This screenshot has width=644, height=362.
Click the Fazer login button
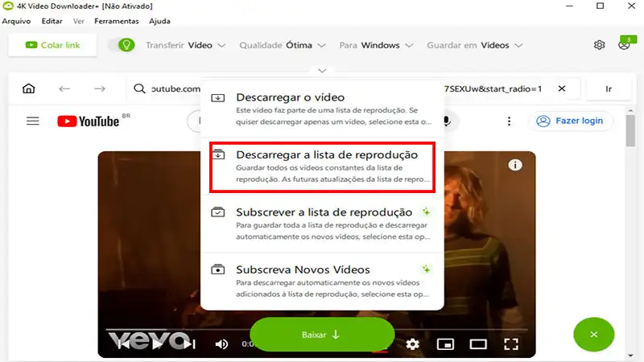(x=571, y=121)
